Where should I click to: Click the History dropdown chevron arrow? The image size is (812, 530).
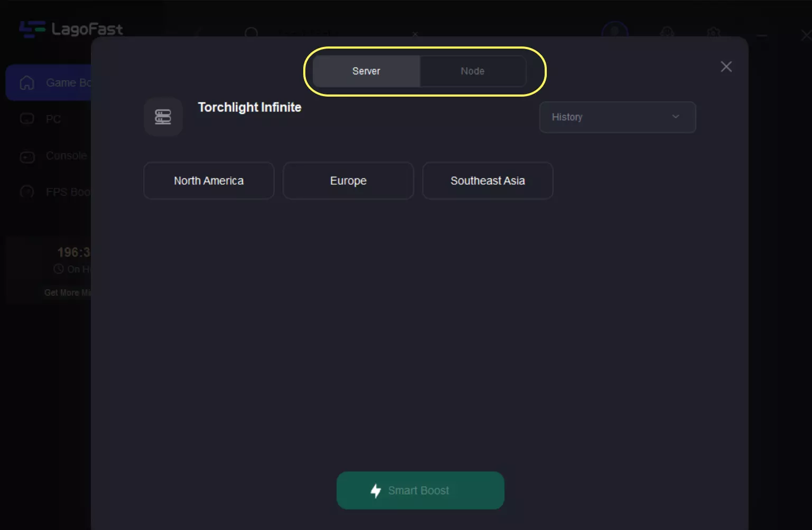tap(676, 117)
